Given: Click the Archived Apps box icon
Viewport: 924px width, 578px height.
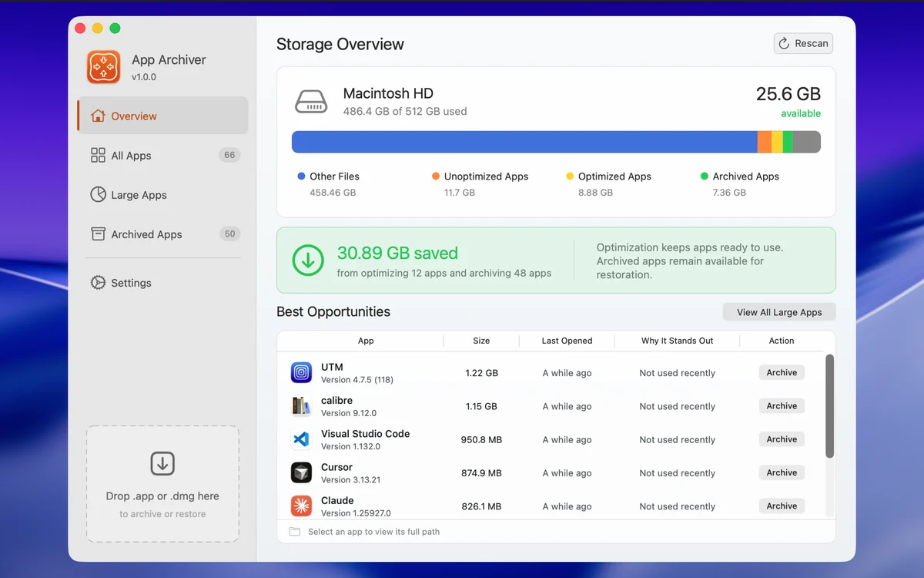Looking at the screenshot, I should (x=98, y=234).
